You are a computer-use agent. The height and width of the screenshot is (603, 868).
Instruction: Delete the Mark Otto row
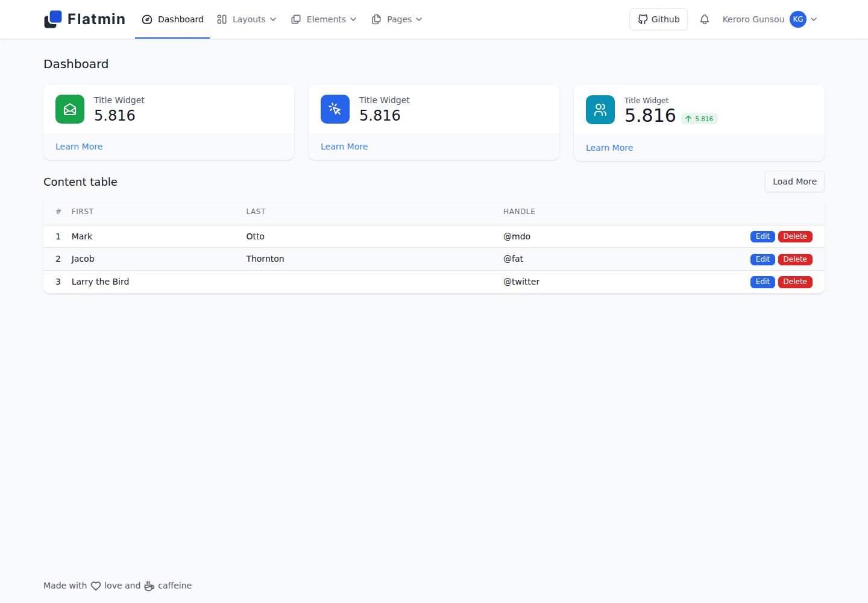point(795,236)
